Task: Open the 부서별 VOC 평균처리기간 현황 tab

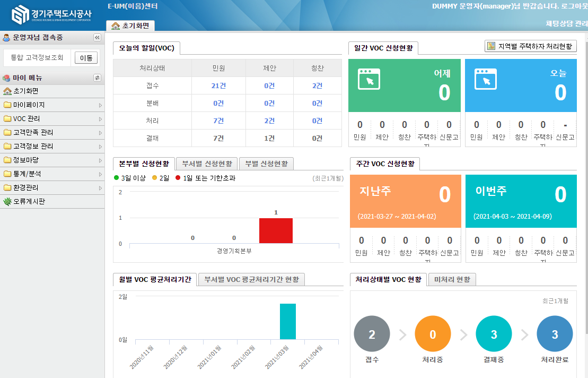Action: 251,280
